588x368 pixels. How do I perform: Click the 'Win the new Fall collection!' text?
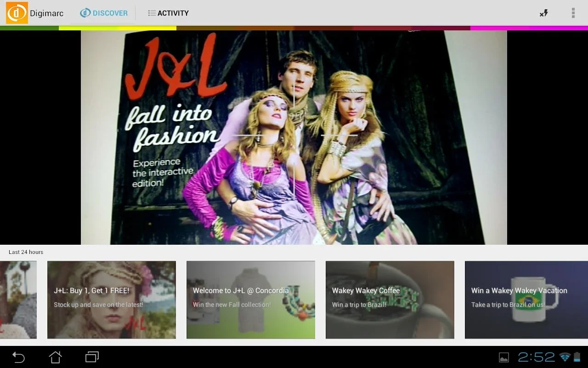(x=232, y=305)
